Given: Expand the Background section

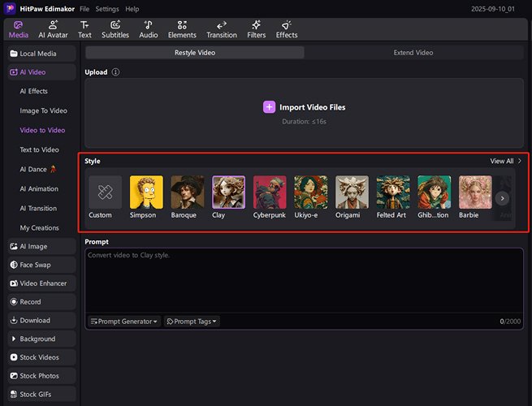Looking at the screenshot, I should (x=41, y=339).
